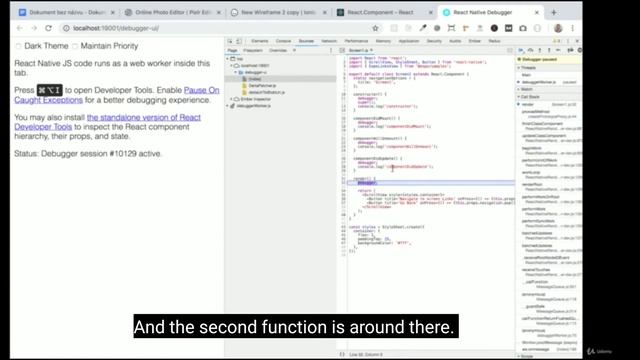This screenshot has width=640, height=360.
Task: Switch to the Performance tab
Action: 356,41
